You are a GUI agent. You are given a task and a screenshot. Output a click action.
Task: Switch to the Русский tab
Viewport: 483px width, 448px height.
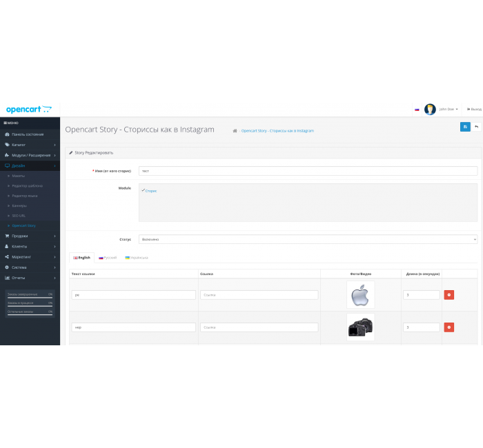(108, 258)
